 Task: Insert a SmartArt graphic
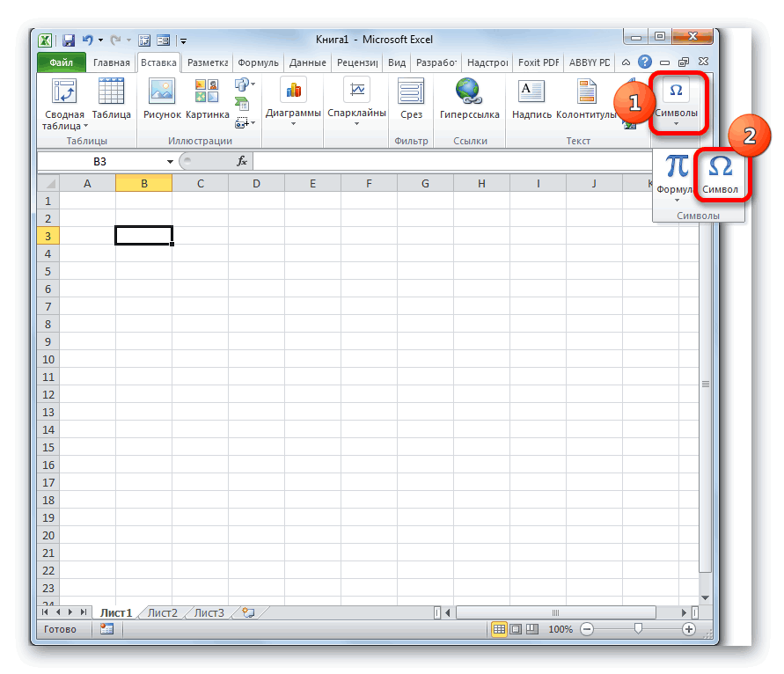242,104
